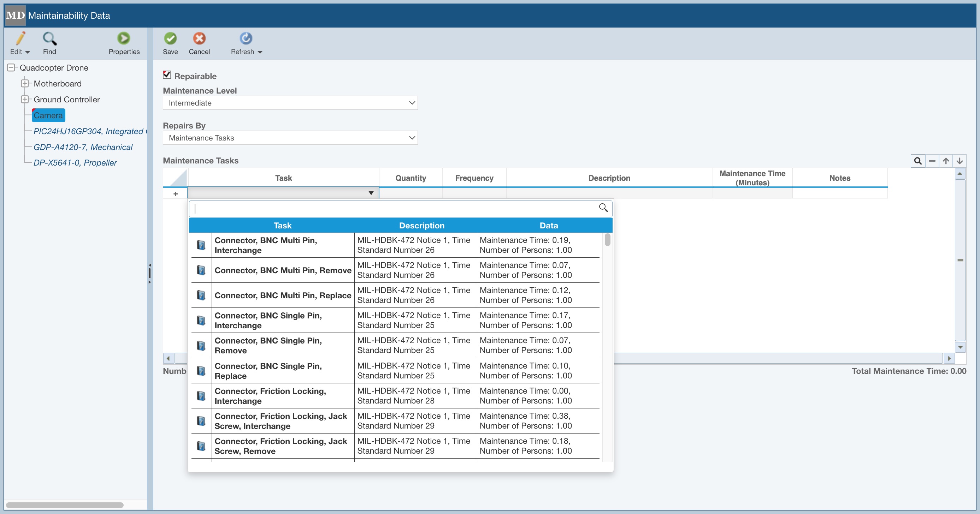Image resolution: width=980 pixels, height=514 pixels.
Task: Click the task search input field
Action: click(396, 208)
